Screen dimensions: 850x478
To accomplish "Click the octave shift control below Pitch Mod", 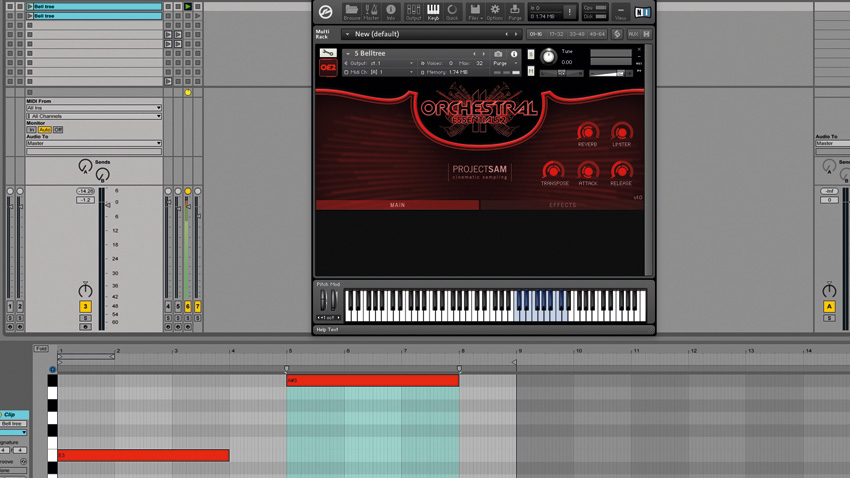I will pos(329,318).
